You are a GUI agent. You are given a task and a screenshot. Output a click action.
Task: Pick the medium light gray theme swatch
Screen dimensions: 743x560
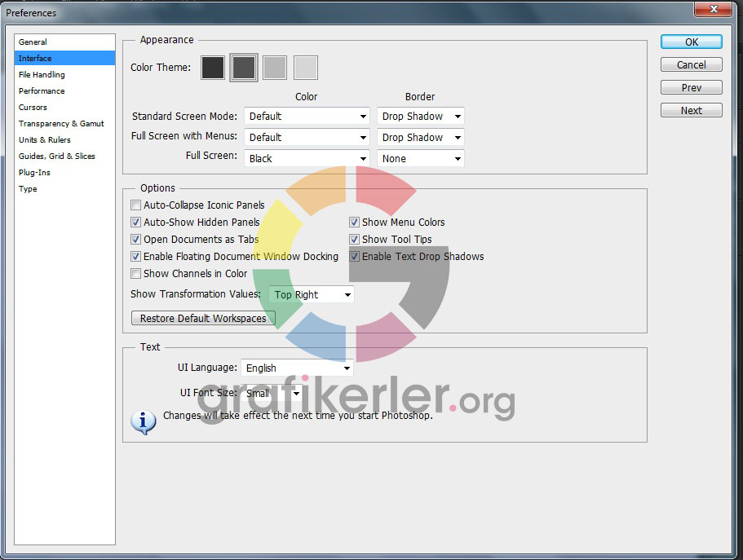(x=275, y=68)
